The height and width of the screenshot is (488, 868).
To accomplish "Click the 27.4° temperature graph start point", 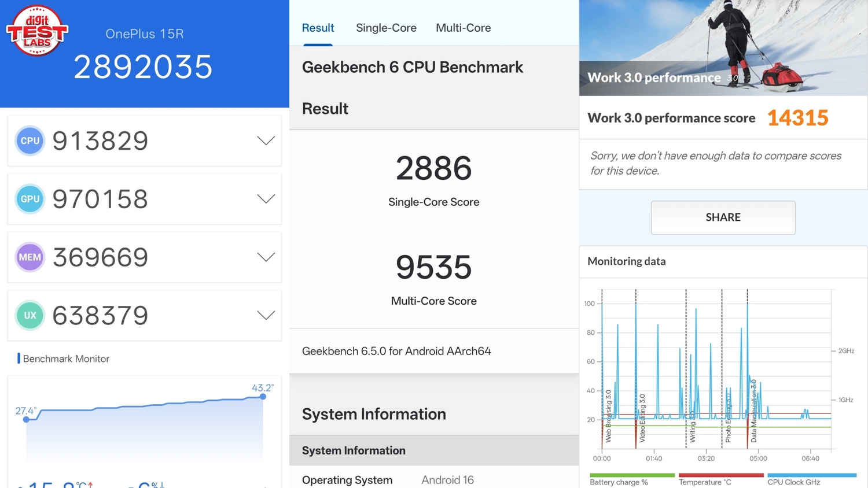I will click(26, 419).
